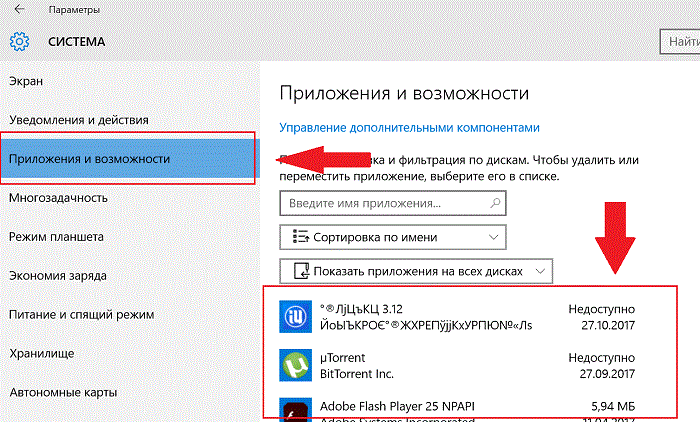Click the Adobe Flash Player icon
Screen dimensions: 700x422
296,410
